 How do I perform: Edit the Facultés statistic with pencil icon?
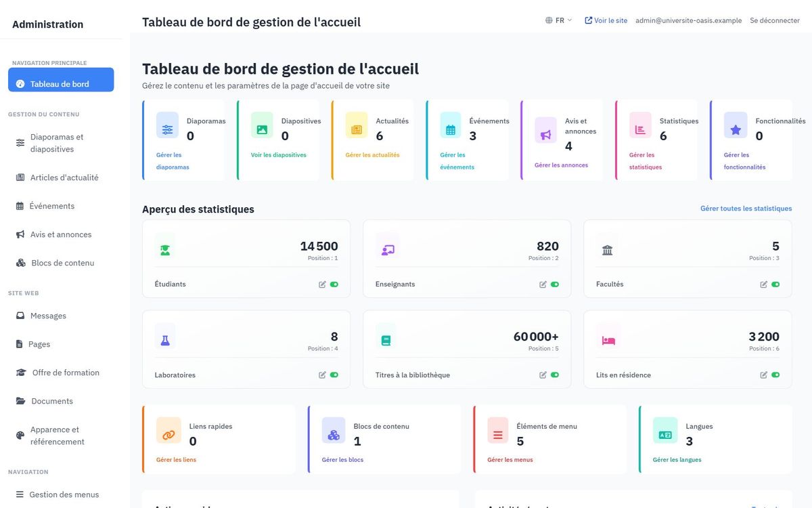[x=764, y=284]
